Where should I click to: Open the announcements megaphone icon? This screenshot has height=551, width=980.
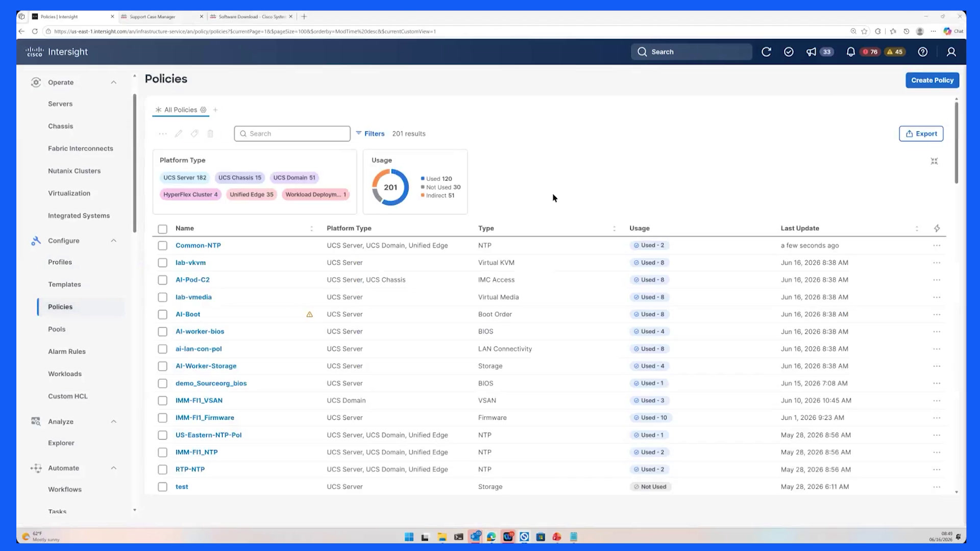click(x=811, y=52)
